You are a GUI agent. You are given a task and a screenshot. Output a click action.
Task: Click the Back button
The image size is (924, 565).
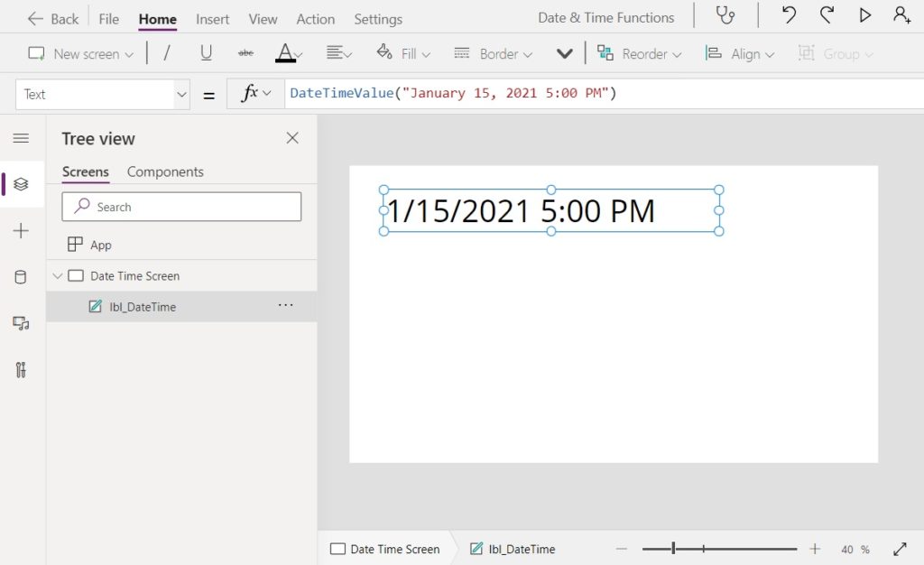(x=51, y=18)
